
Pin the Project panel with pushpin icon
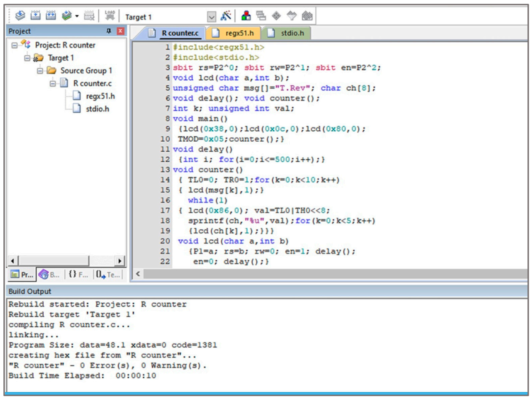click(109, 31)
